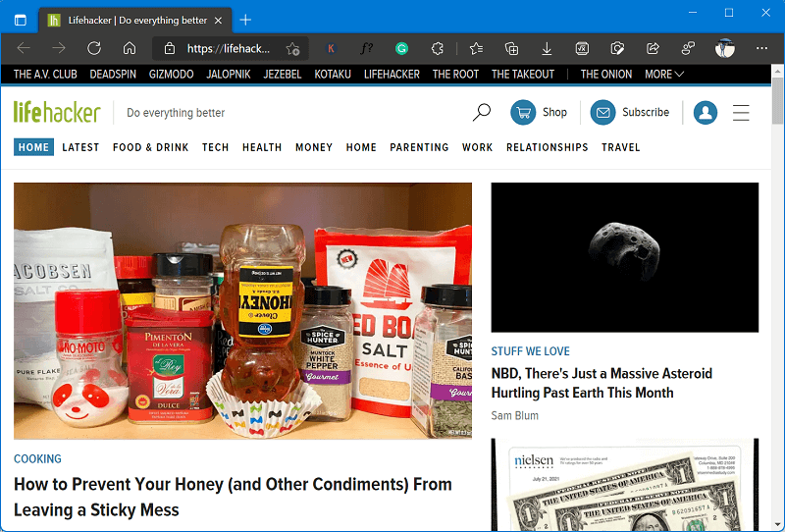
Task: Visit the JEZEBEL site link
Action: [283, 75]
